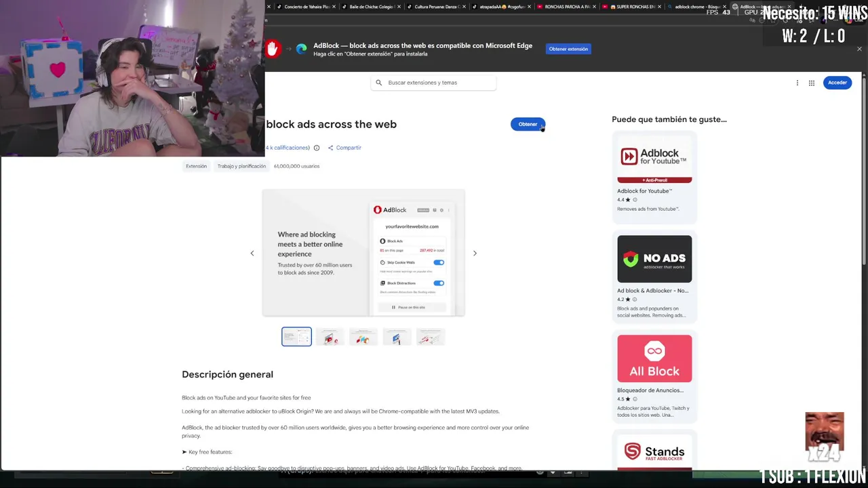Open the calificaciones ratings link
Viewport: 868px width, 488px height.
(x=288, y=148)
